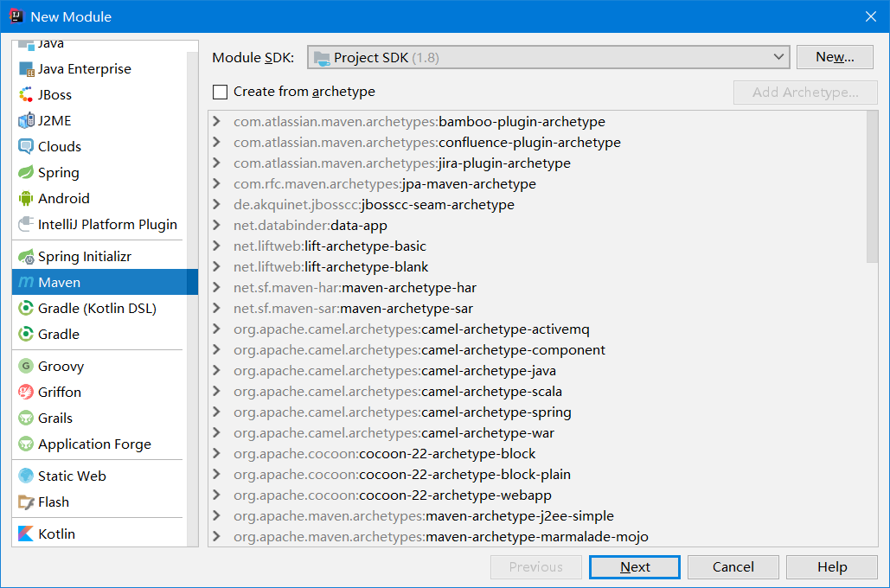Image resolution: width=890 pixels, height=588 pixels.
Task: Select camel-archetype-scala row
Action: point(537,392)
